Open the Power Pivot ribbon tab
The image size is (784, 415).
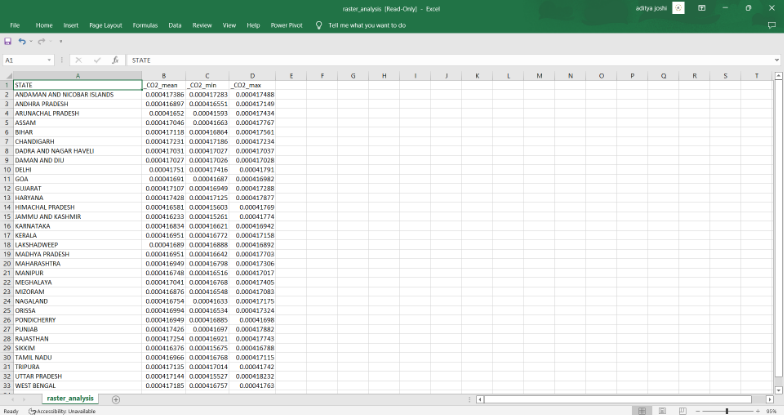[x=287, y=25]
